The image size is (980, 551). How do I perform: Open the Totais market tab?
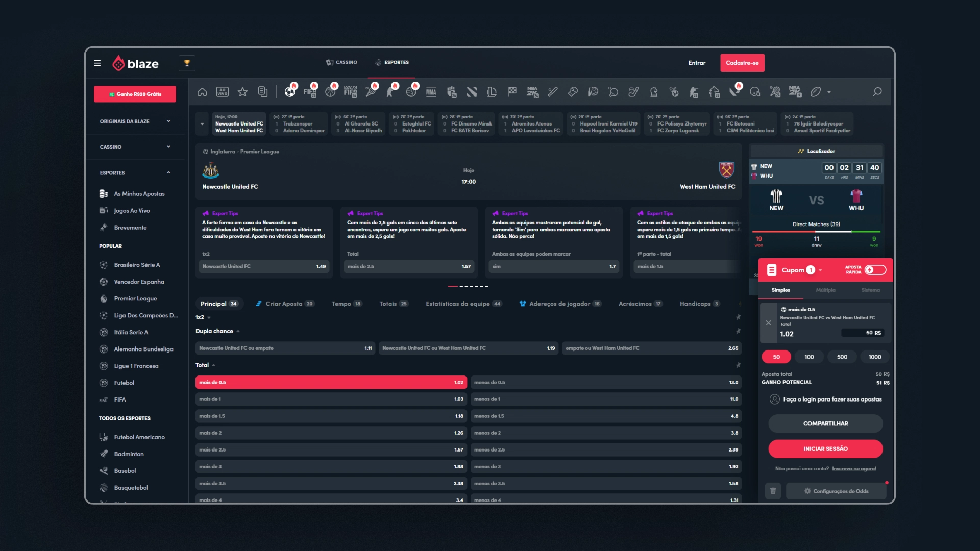394,304
